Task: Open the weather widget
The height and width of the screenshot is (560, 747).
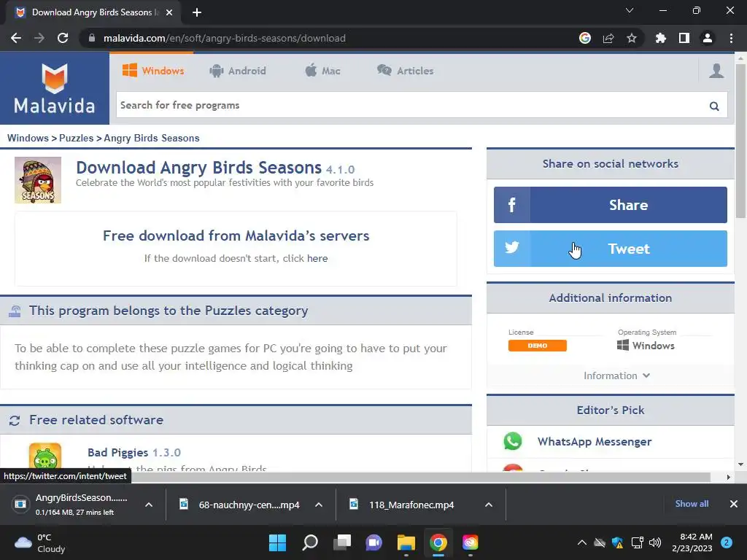Action: (41, 542)
